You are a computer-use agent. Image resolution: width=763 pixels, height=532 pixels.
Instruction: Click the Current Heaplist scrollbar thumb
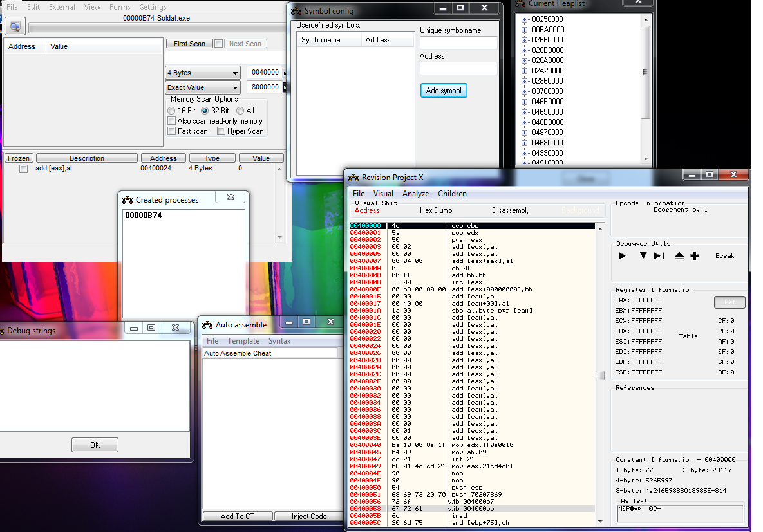click(645, 72)
